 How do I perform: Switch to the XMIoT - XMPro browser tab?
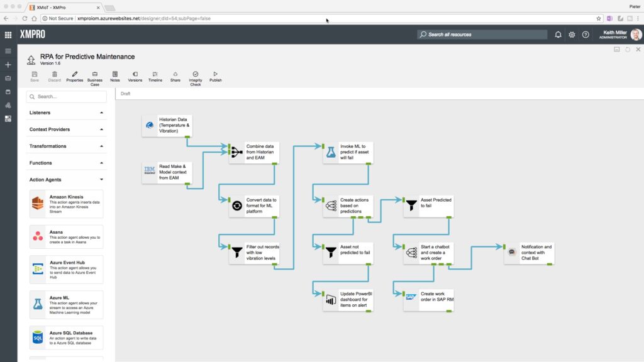point(63,7)
